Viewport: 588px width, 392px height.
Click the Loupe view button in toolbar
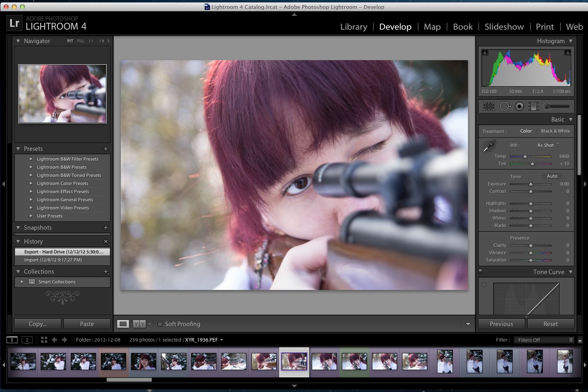coord(123,324)
